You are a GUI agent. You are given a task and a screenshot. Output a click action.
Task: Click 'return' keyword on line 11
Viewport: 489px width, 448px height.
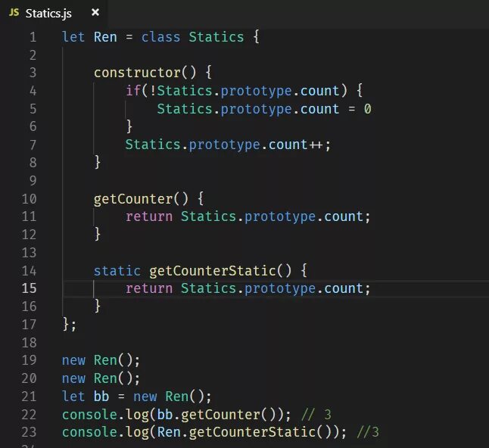pyautogui.click(x=149, y=216)
